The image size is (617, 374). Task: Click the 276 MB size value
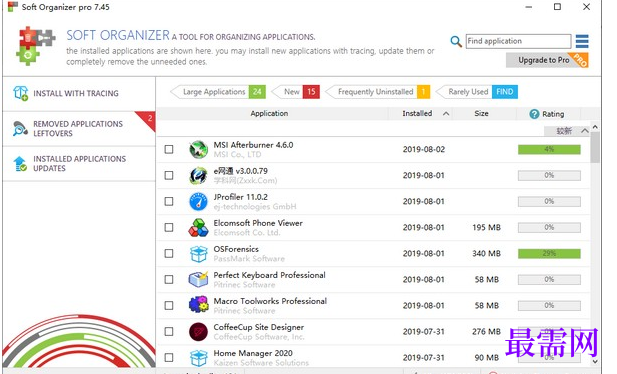pos(486,331)
